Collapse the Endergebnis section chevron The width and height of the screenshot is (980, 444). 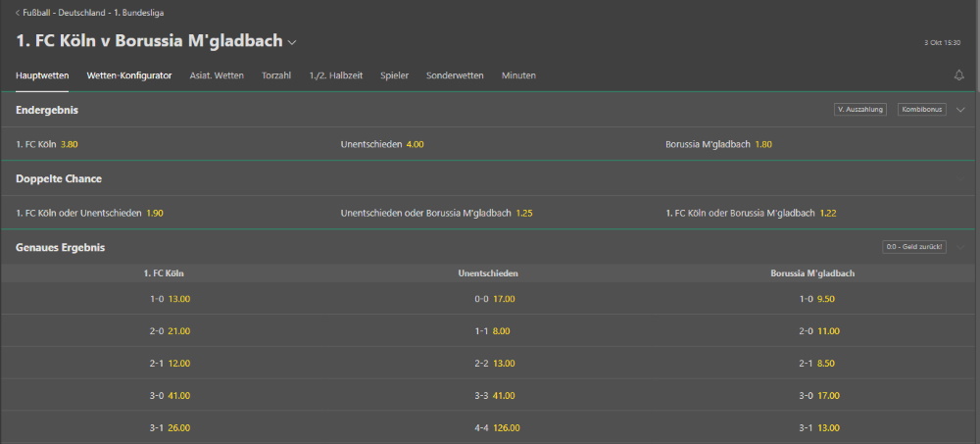[961, 110]
